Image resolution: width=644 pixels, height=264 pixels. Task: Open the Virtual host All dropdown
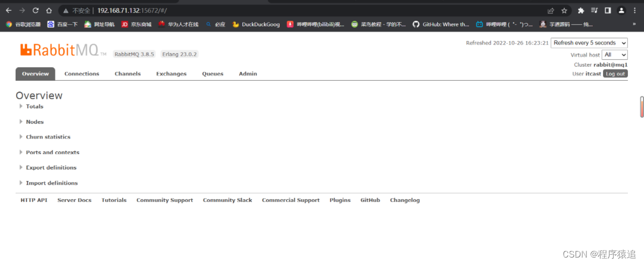pos(614,55)
